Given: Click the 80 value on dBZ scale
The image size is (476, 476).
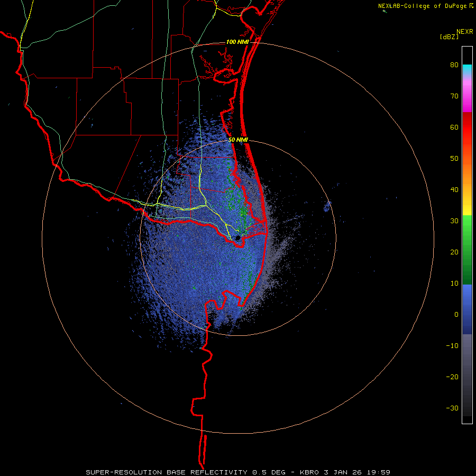Looking at the screenshot, I should pyautogui.click(x=454, y=65).
